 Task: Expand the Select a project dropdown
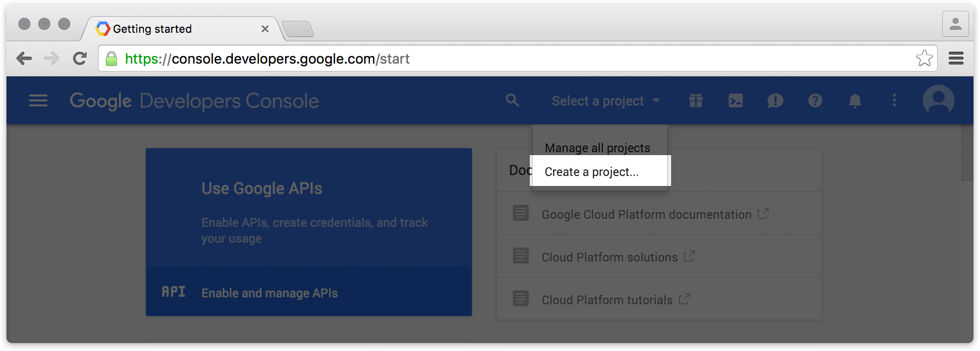pos(605,101)
